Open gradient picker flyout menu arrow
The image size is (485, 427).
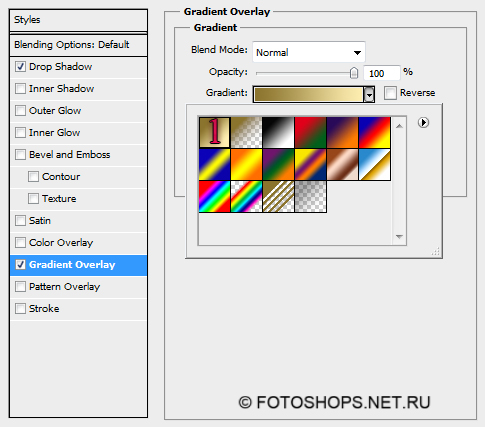(423, 123)
